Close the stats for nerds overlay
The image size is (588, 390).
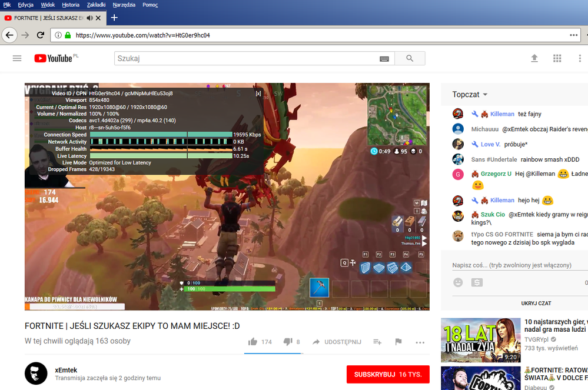coord(258,94)
